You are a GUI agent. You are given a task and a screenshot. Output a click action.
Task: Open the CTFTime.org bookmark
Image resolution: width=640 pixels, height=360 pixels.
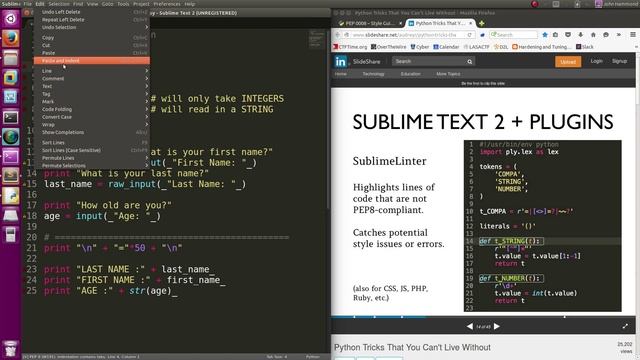point(350,47)
